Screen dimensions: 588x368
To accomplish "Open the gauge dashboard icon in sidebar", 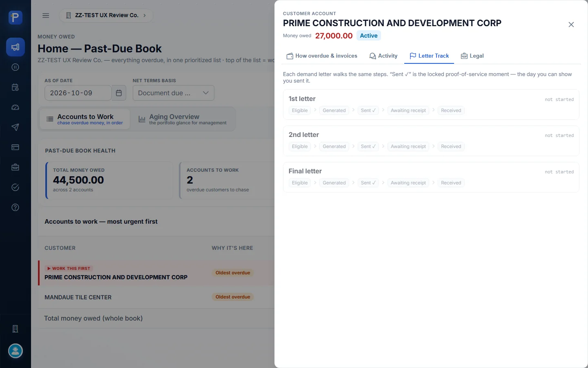I will tap(16, 107).
